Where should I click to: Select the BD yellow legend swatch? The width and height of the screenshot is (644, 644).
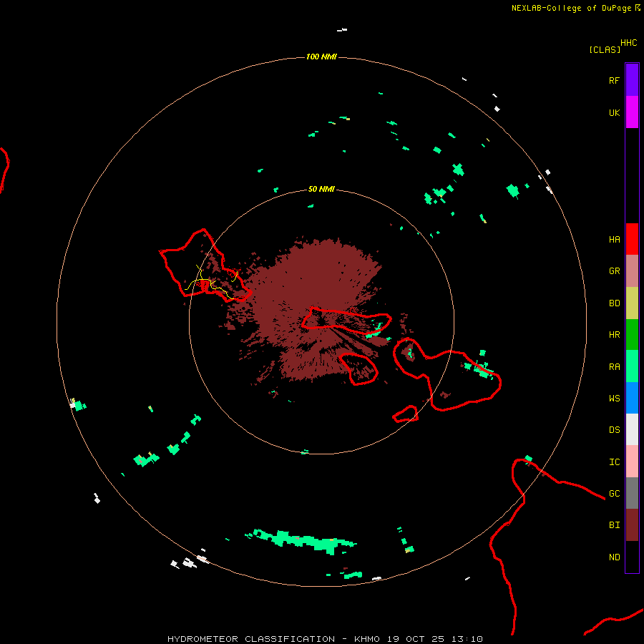(632, 303)
